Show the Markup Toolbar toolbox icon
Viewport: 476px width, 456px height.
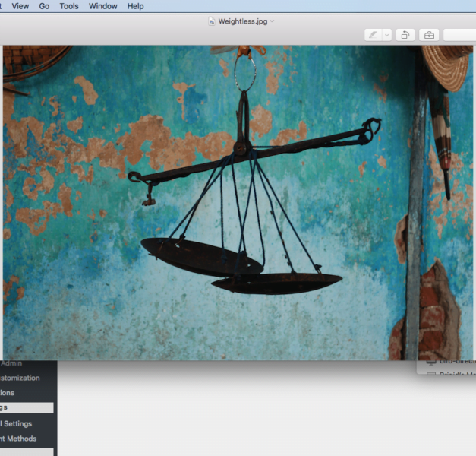point(429,35)
